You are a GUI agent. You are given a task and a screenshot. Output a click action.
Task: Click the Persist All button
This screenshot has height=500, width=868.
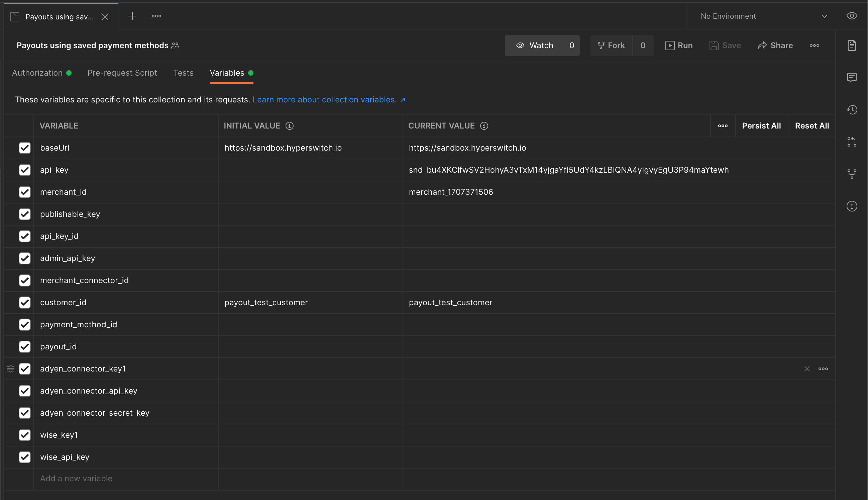761,126
